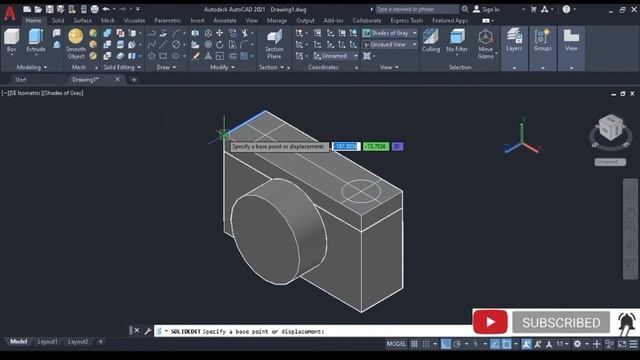Screen dimensions: 640x360
Task: Click the Array modify tool
Action: click(244, 56)
